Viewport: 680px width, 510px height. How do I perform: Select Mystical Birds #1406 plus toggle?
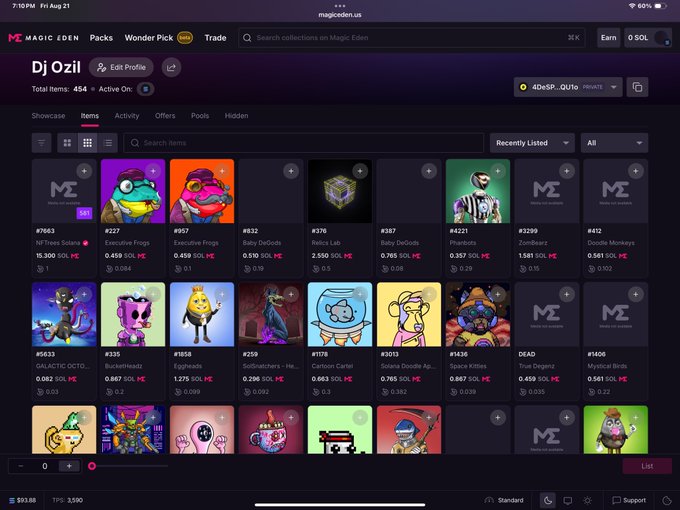(x=636, y=294)
